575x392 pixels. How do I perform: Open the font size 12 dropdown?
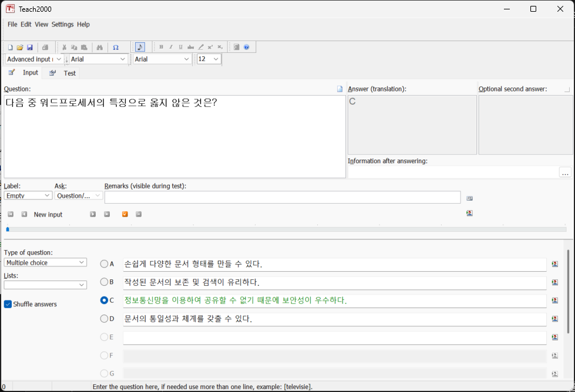click(209, 59)
